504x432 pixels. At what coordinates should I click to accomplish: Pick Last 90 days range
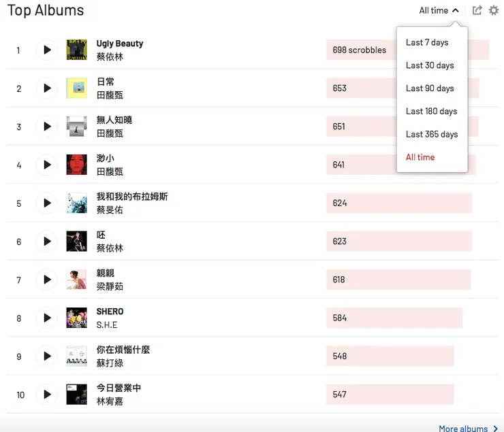click(x=430, y=88)
